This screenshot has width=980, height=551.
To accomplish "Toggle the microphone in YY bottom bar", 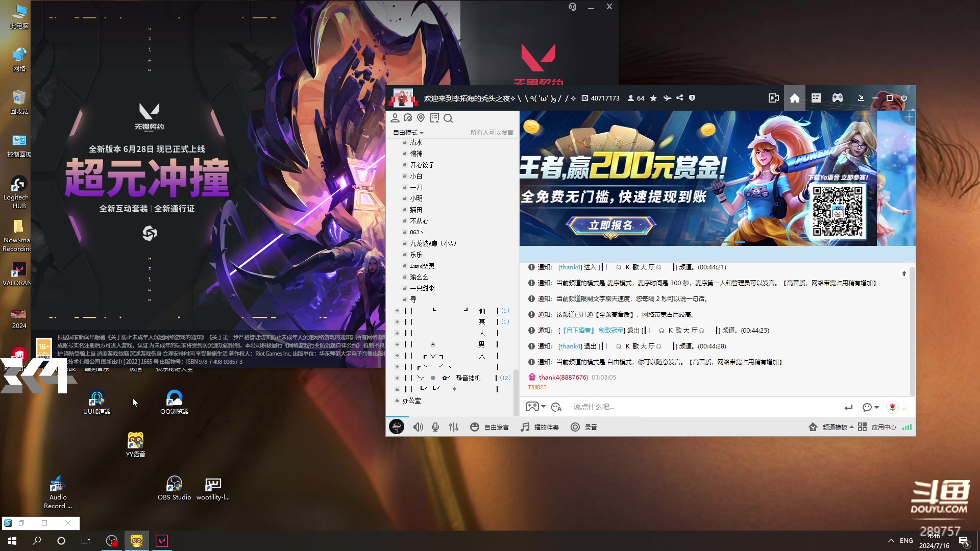I will pos(435,427).
